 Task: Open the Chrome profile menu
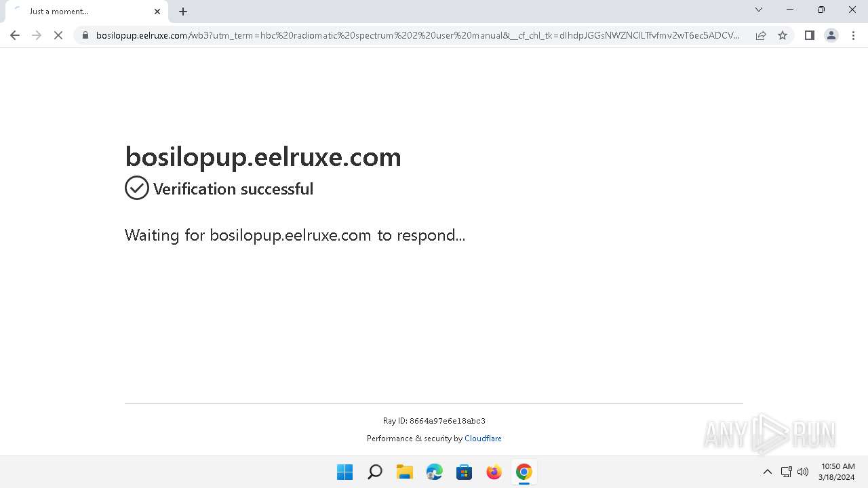(x=831, y=35)
